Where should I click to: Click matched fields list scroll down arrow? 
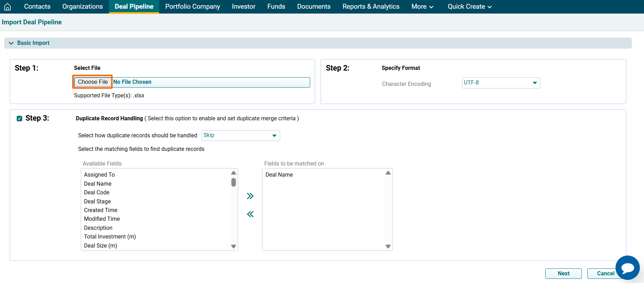pyautogui.click(x=388, y=246)
